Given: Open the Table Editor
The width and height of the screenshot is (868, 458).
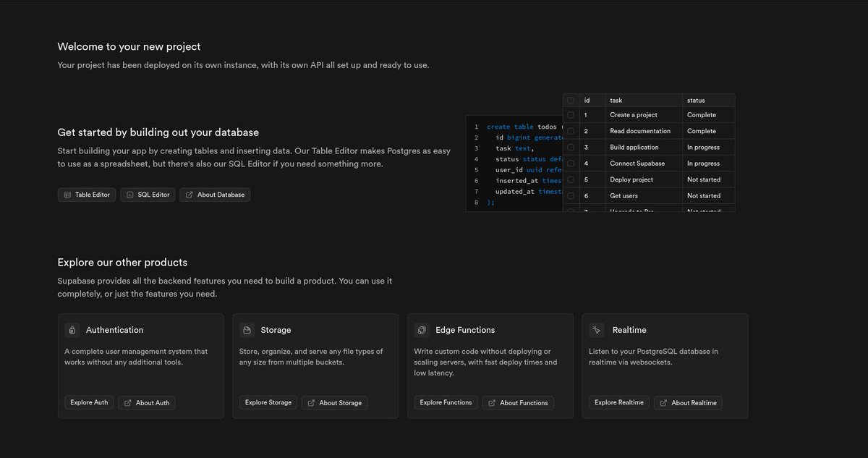Looking at the screenshot, I should point(87,195).
